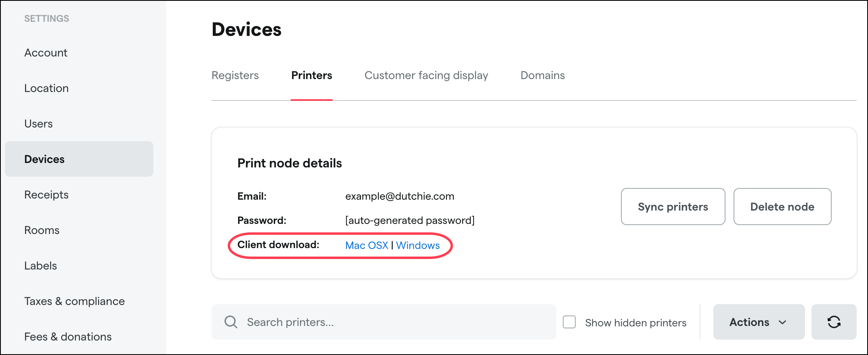Viewport: 868px width, 355px height.
Task: Click the refresh printers icon next to Actions
Action: [834, 322]
